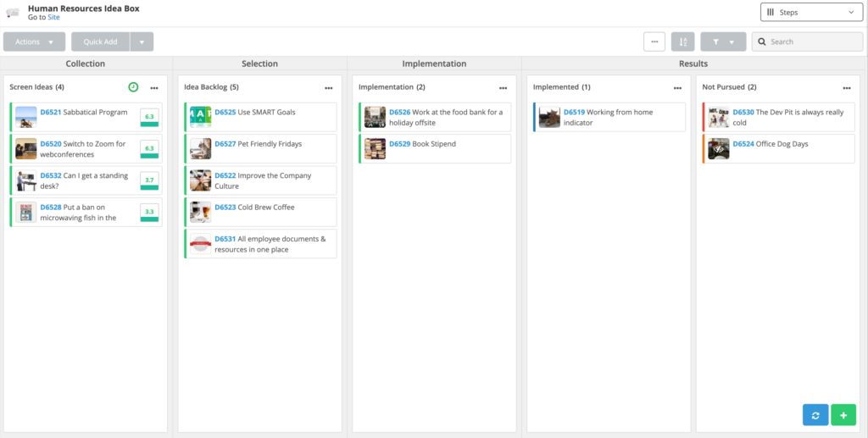Click the green clock icon in Screen Ideas

[133, 87]
